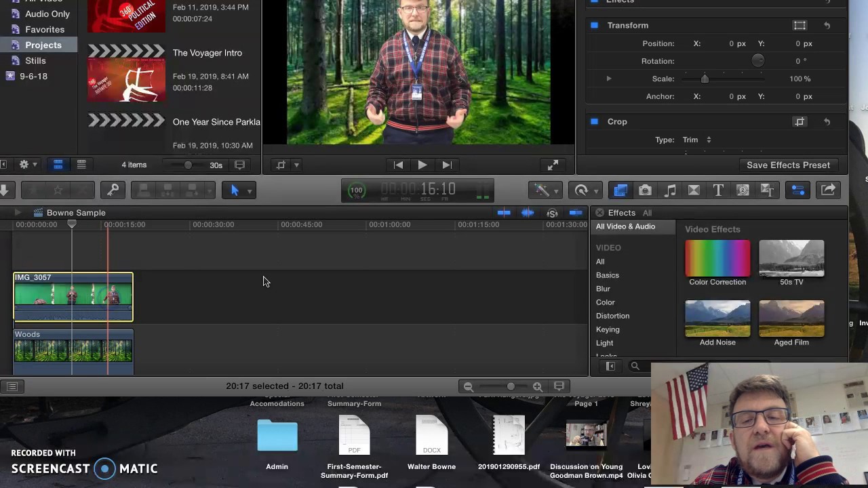
Task: Open the edit source media dropdown arrow
Action: 210,191
